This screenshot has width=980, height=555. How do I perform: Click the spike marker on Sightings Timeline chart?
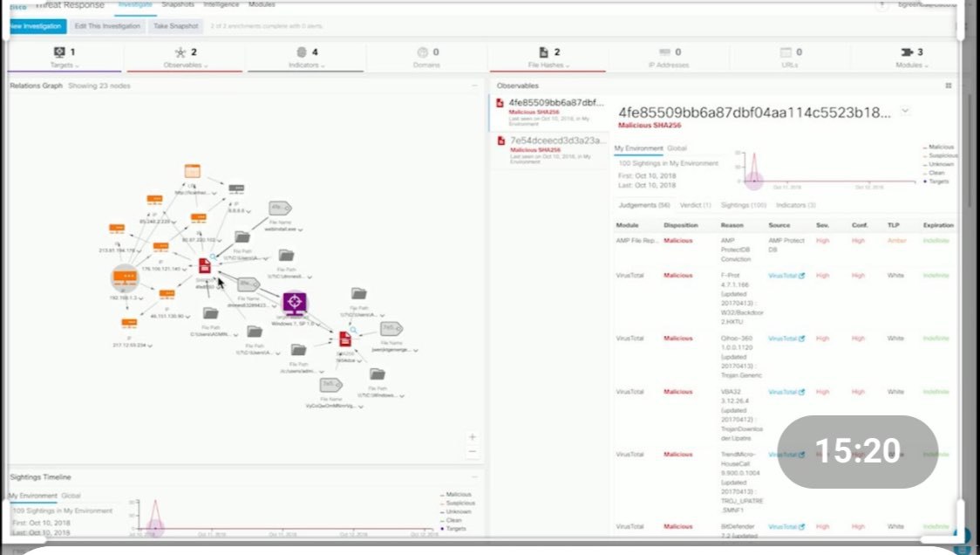coord(155,527)
